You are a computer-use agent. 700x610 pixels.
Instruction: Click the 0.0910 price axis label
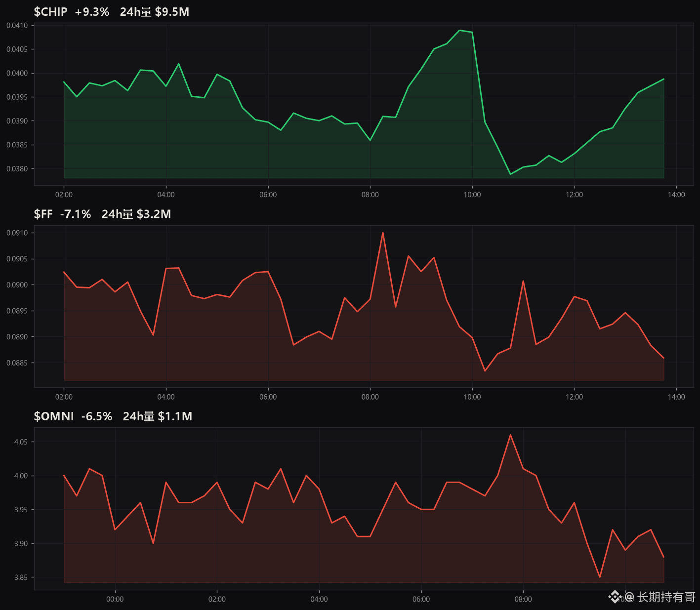point(17,233)
